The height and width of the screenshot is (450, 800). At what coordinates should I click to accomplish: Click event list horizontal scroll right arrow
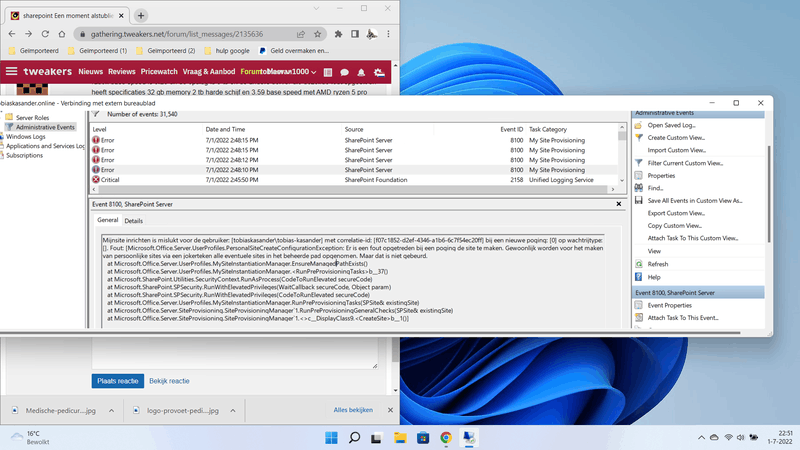tap(613, 189)
